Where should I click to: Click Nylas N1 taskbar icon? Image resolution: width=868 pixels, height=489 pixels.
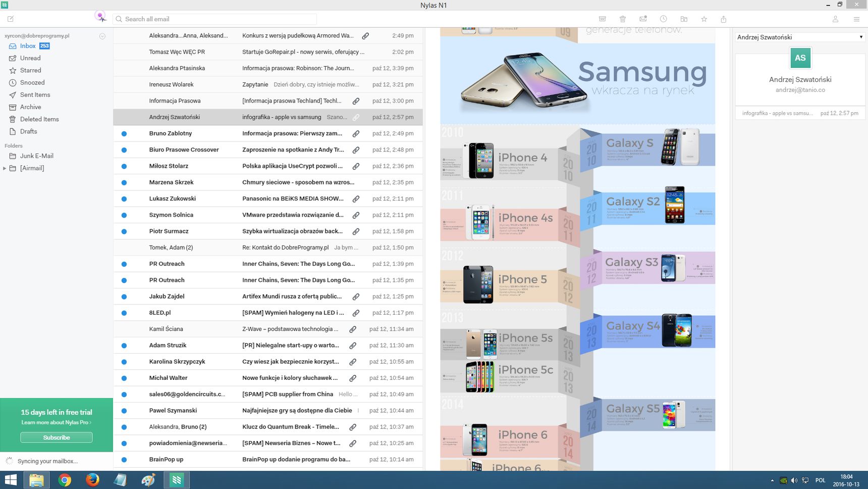(177, 480)
